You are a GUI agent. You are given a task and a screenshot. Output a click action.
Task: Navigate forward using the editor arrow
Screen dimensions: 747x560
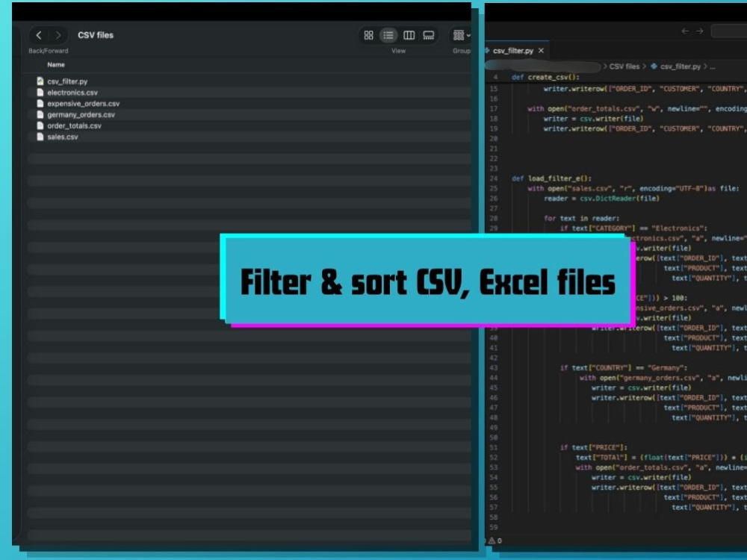699,31
